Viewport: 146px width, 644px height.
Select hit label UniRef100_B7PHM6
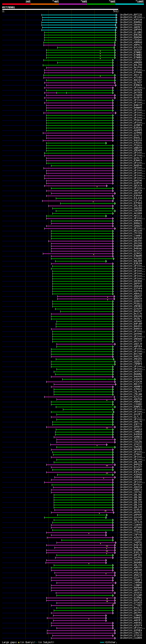[131, 72]
